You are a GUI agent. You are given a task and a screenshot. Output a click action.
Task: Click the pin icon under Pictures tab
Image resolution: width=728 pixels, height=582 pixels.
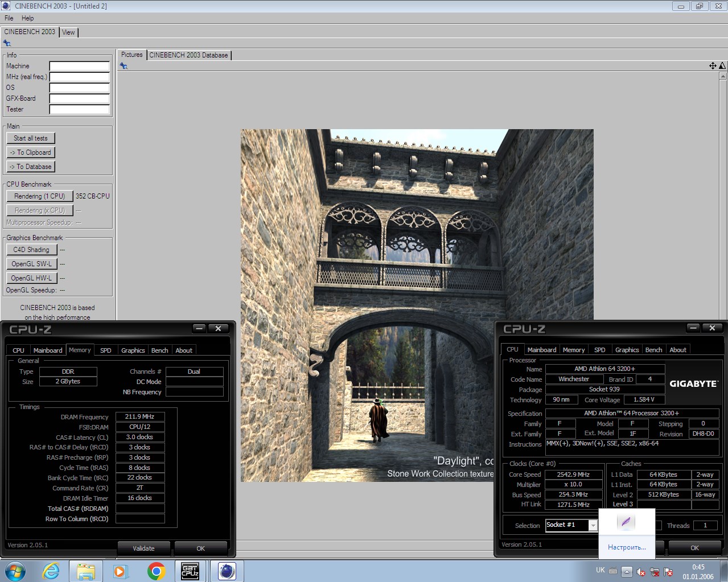tap(124, 66)
